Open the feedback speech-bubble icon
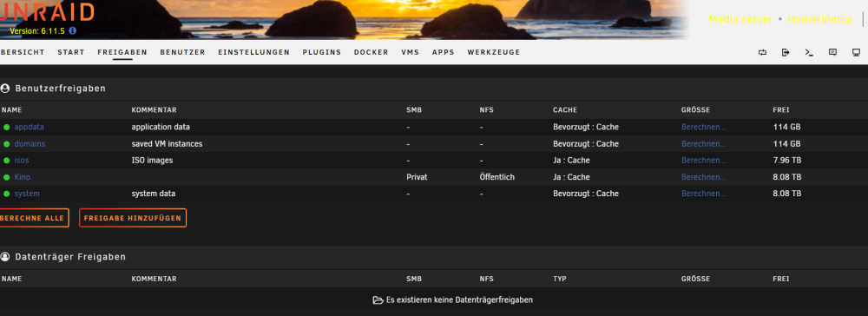The width and height of the screenshot is (868, 316). click(x=832, y=53)
